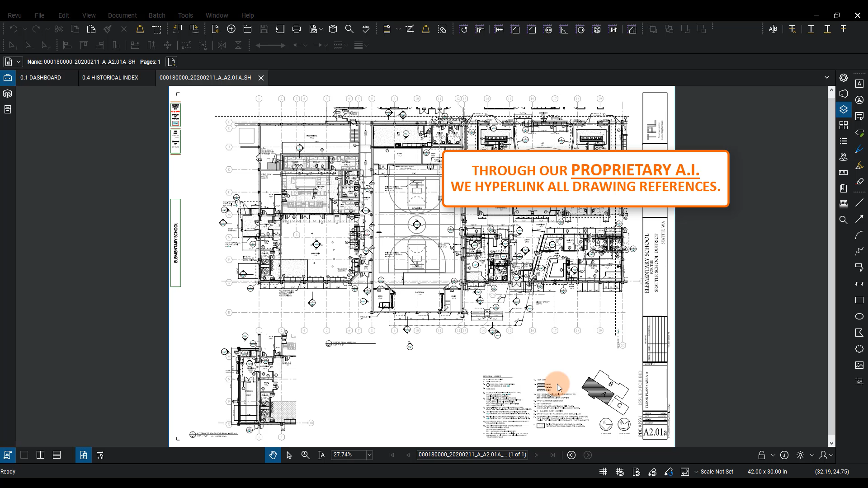Open file with folder icon

click(x=247, y=29)
